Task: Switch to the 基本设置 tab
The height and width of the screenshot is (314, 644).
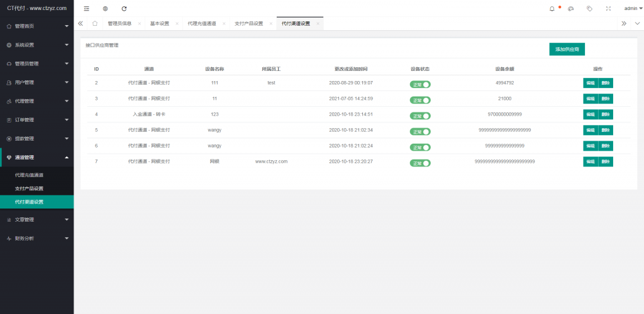Action: [x=159, y=23]
